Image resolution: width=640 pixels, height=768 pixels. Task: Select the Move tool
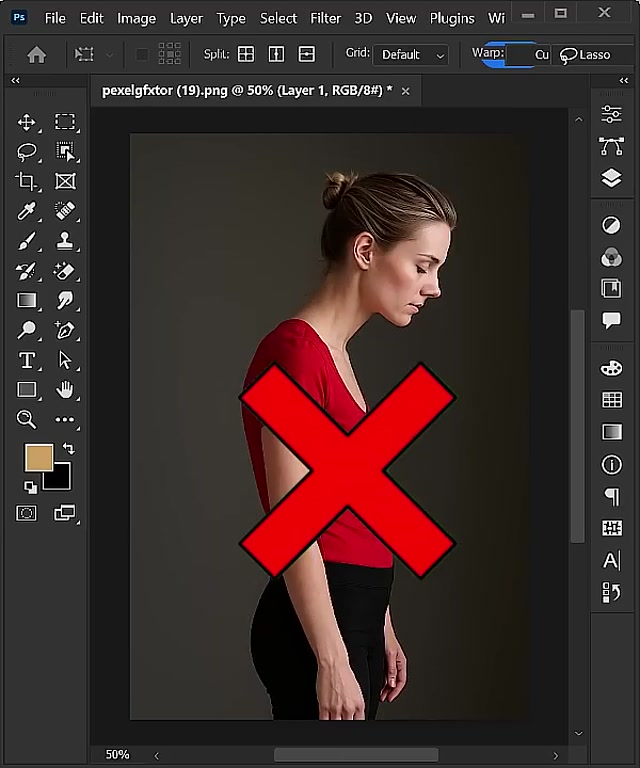[27, 122]
